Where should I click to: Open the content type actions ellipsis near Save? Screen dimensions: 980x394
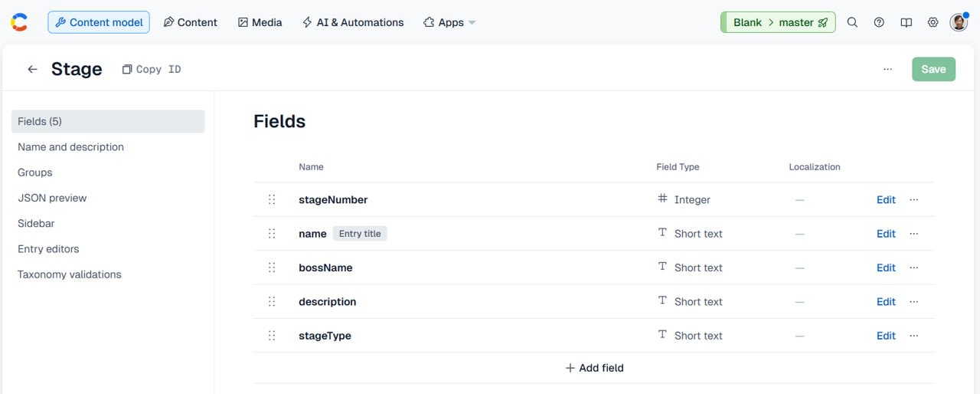tap(887, 69)
